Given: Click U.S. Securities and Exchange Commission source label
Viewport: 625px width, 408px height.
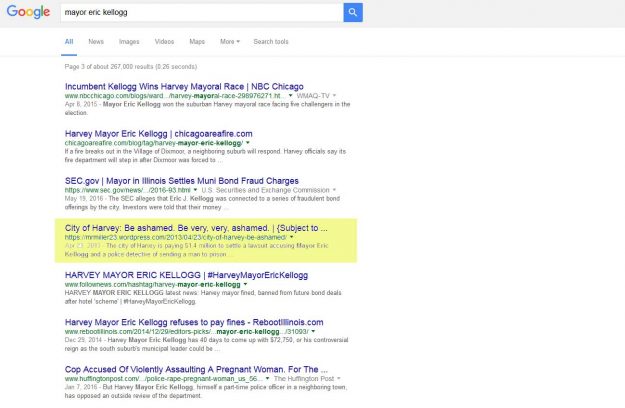Looking at the screenshot, I should 265,190.
